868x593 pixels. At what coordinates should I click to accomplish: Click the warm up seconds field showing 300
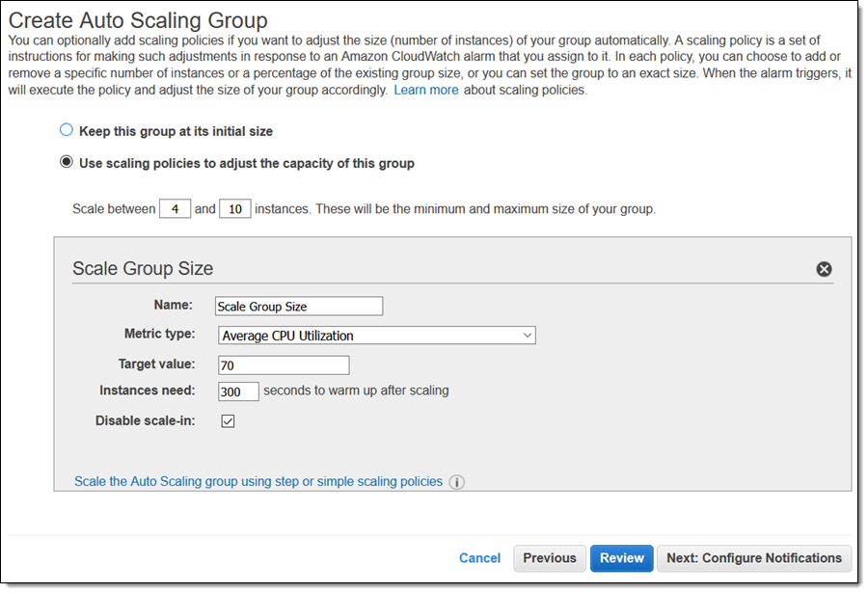tap(237, 391)
